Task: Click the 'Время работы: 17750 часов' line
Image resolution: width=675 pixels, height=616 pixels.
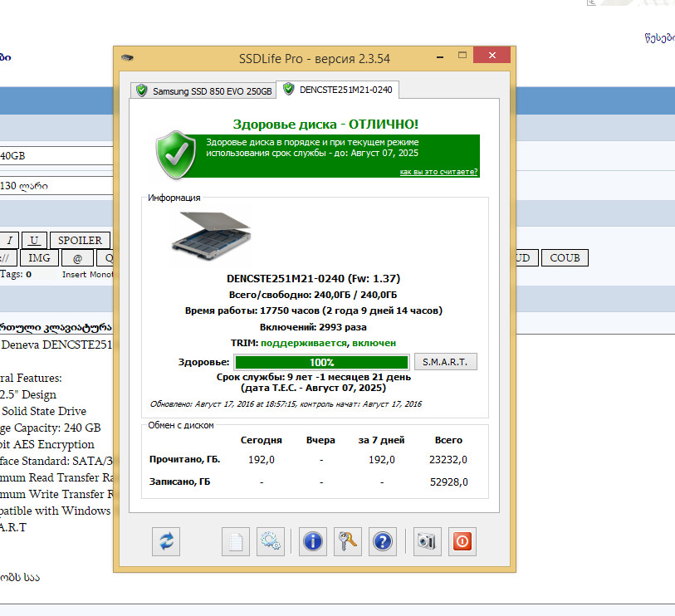Action: (314, 310)
